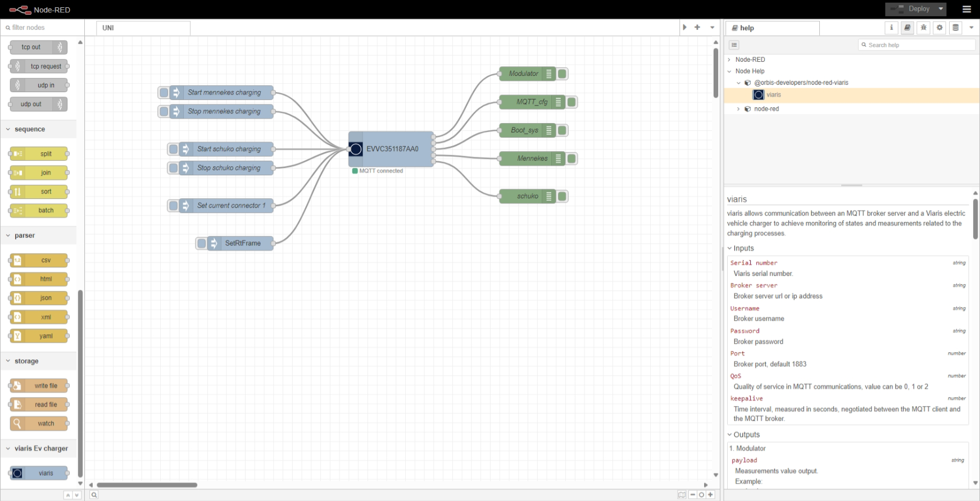Toggle the help table of contents icon
The width and height of the screenshot is (980, 501).
pos(734,45)
